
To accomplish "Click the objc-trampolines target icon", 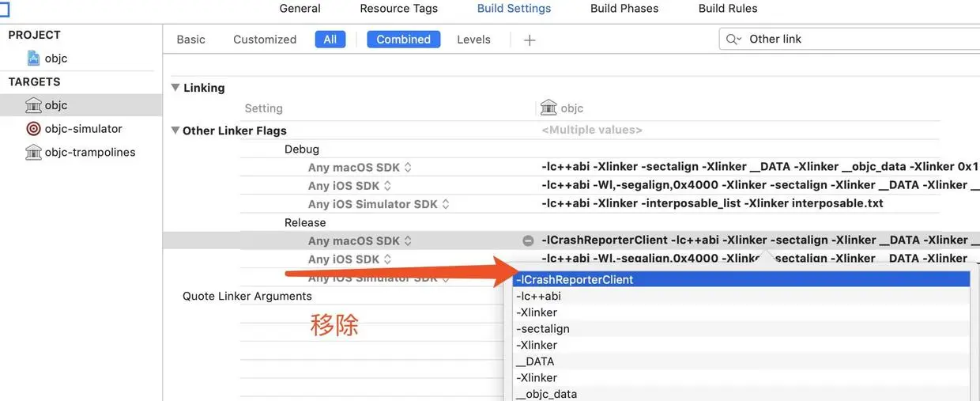I will 33,153.
